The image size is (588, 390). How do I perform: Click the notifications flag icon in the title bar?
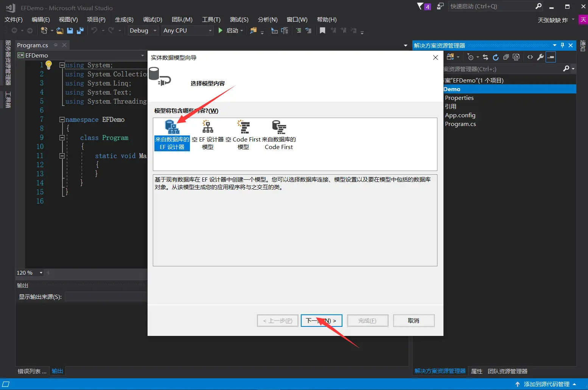pos(420,6)
